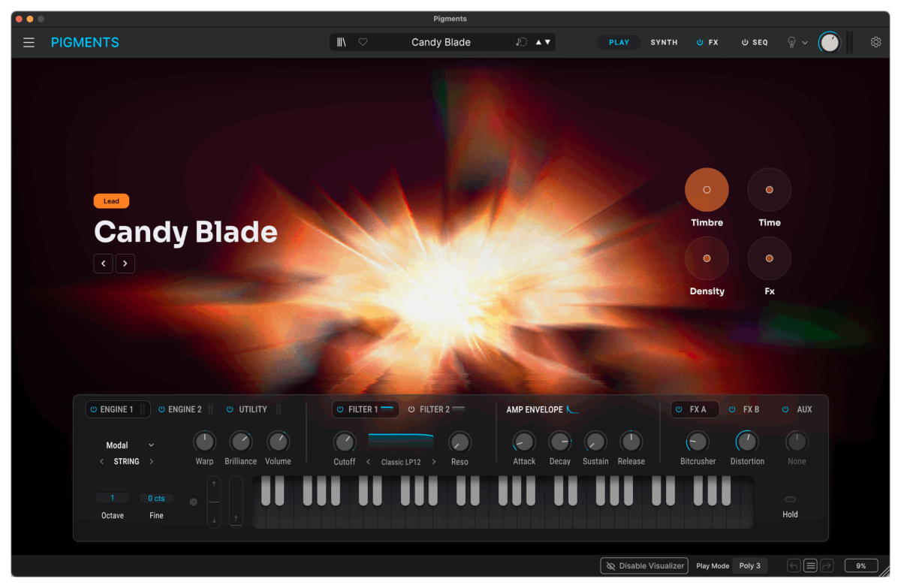This screenshot has height=588, width=901.
Task: Click the Density macro pad
Action: (707, 258)
